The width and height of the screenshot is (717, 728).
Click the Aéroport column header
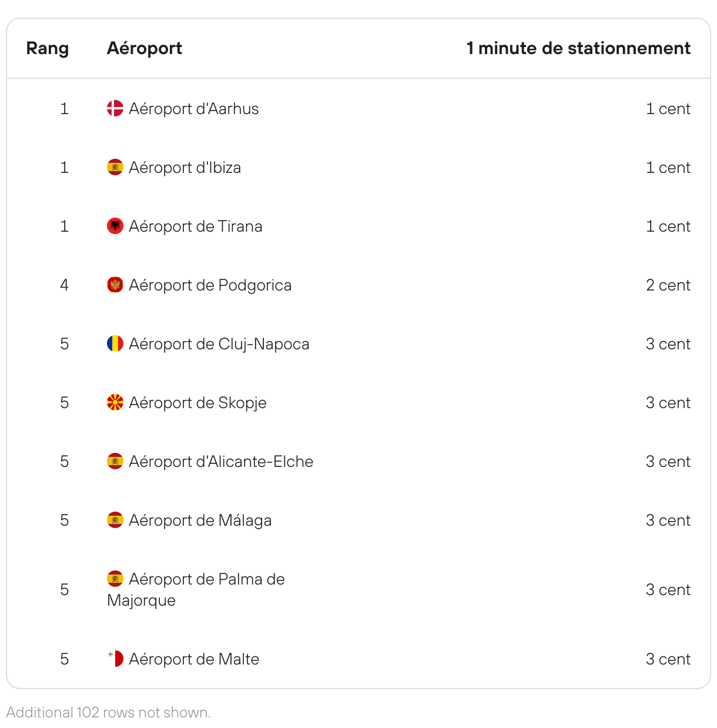tap(145, 48)
